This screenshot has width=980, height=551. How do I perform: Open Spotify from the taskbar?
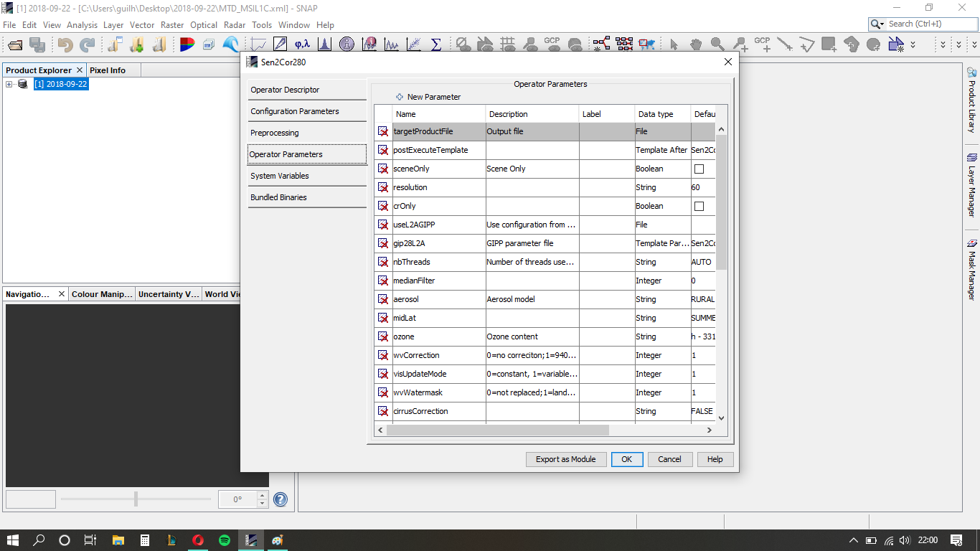[x=225, y=540]
